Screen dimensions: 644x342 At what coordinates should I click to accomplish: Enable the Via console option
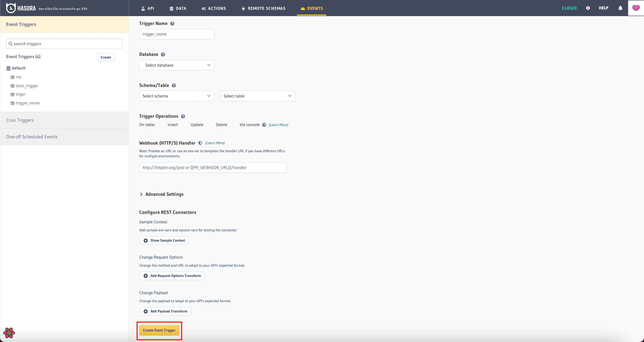click(235, 125)
